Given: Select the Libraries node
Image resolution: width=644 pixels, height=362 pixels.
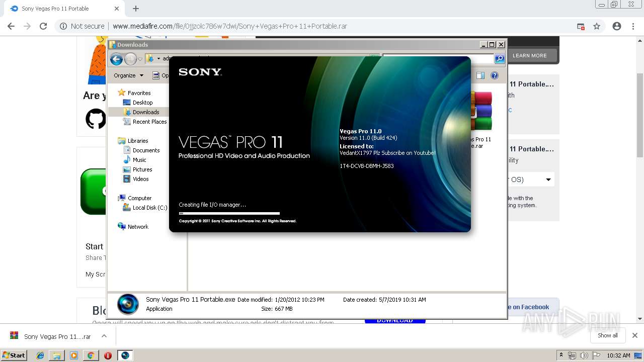Looking at the screenshot, I should click(137, 141).
